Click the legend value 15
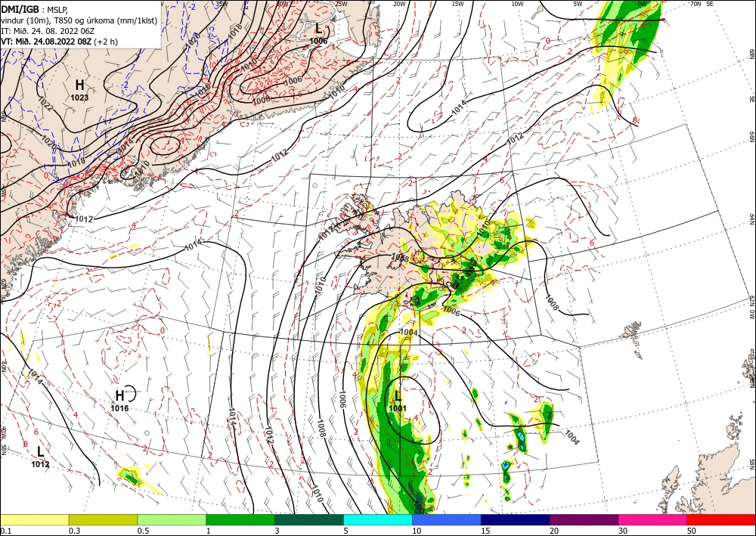The height and width of the screenshot is (536, 756). [x=485, y=531]
